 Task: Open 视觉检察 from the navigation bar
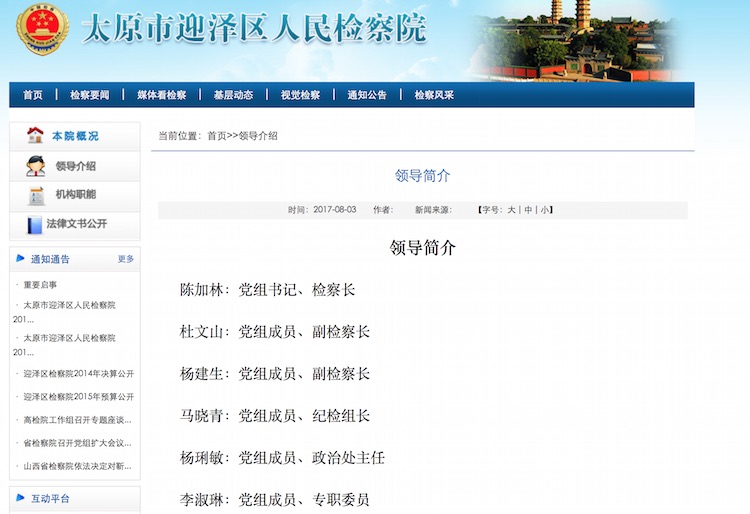point(300,95)
